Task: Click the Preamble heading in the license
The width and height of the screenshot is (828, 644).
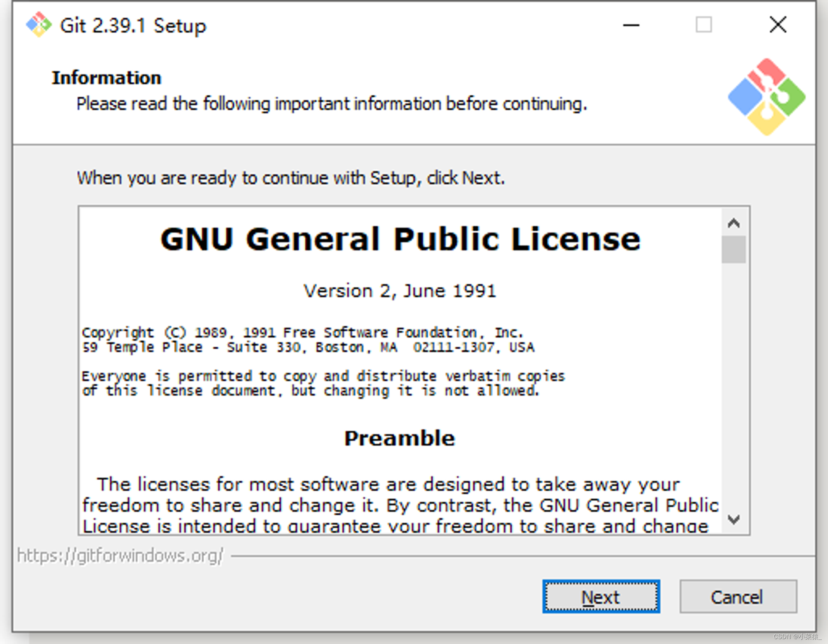Action: (400, 438)
